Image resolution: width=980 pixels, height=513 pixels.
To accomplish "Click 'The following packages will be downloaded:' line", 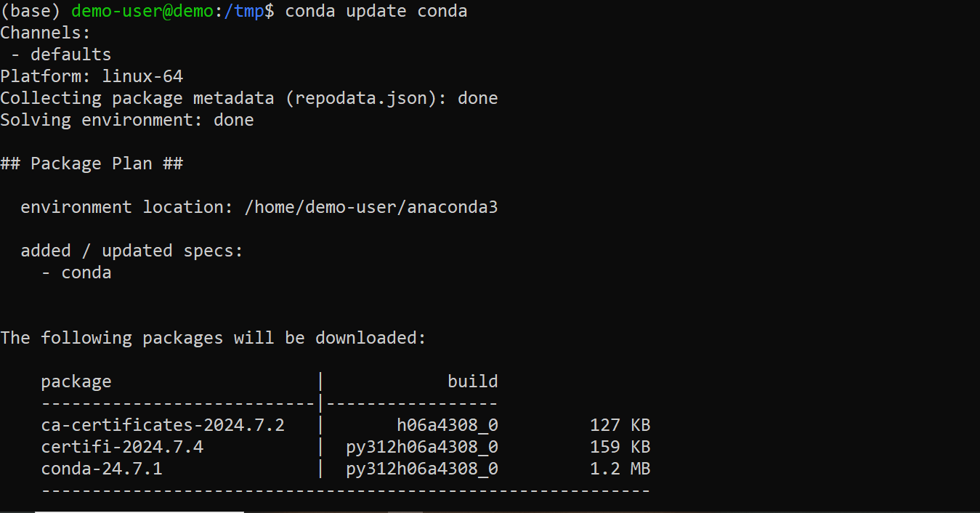I will [213, 338].
